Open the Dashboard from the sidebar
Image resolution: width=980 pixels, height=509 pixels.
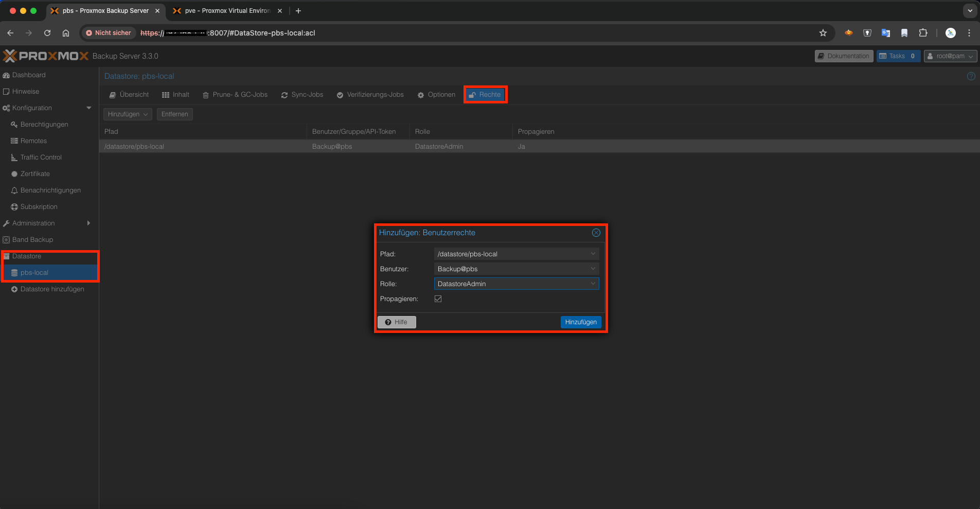click(29, 75)
